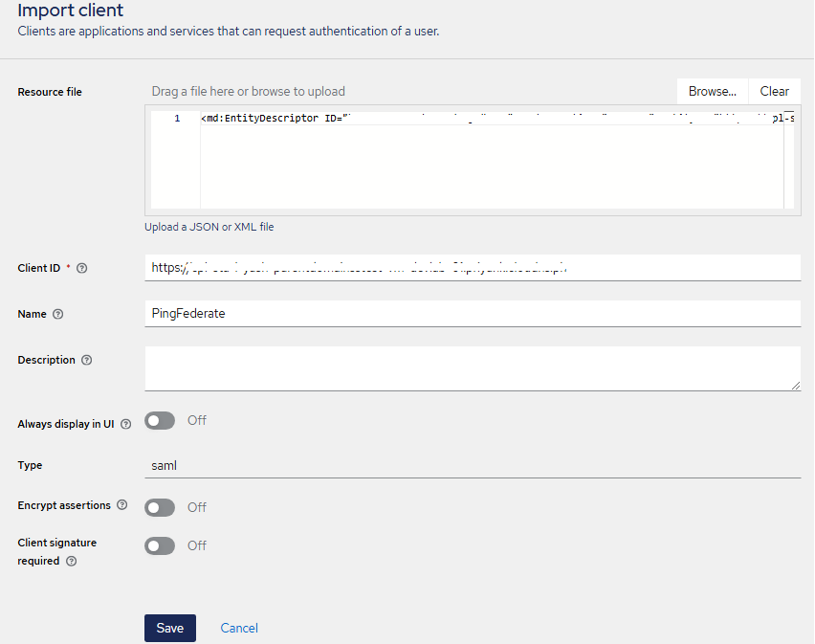
Task: Click the Encrypt assertions help icon
Action: [123, 505]
